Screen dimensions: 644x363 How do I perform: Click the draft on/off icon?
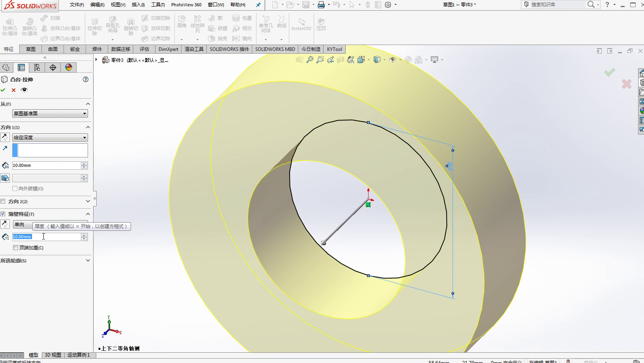5,178
